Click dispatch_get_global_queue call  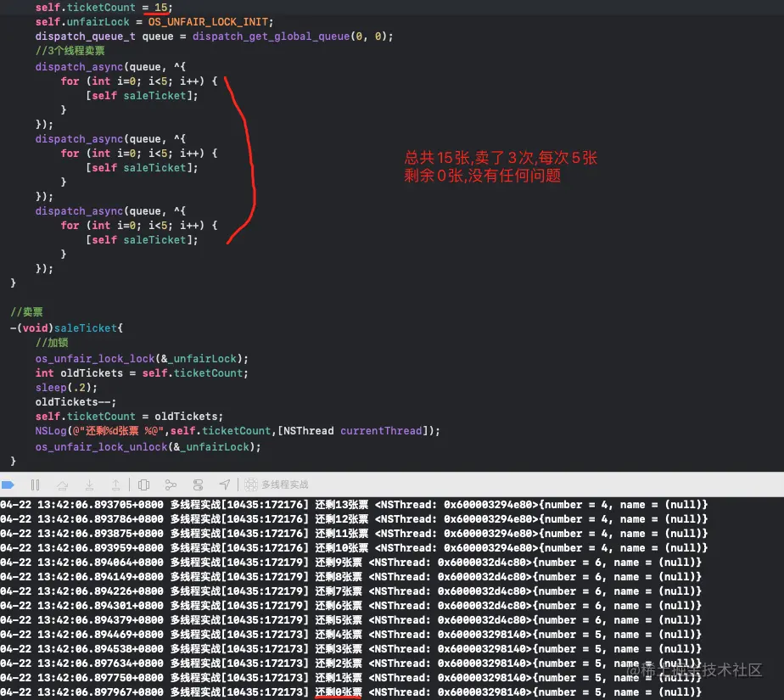click(271, 36)
